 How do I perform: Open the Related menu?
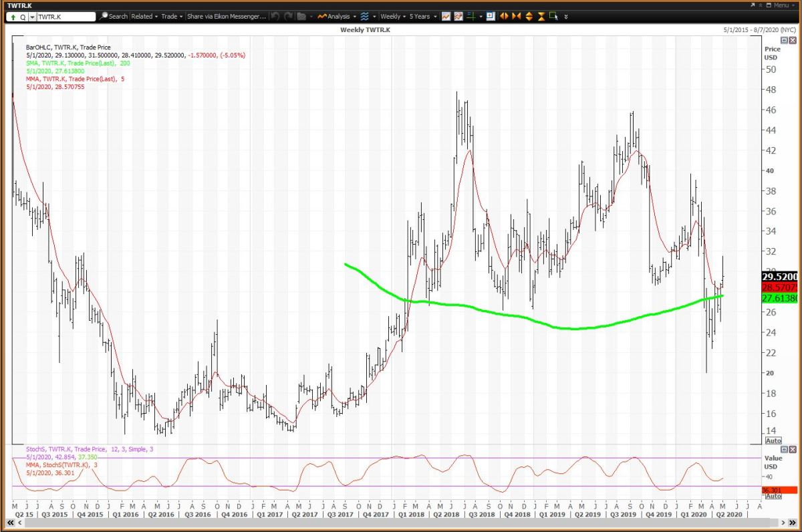coord(144,16)
